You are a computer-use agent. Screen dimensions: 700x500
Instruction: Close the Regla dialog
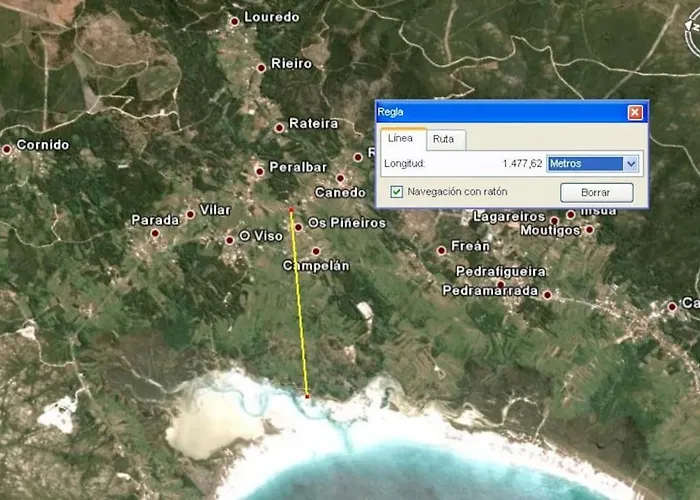[635, 112]
